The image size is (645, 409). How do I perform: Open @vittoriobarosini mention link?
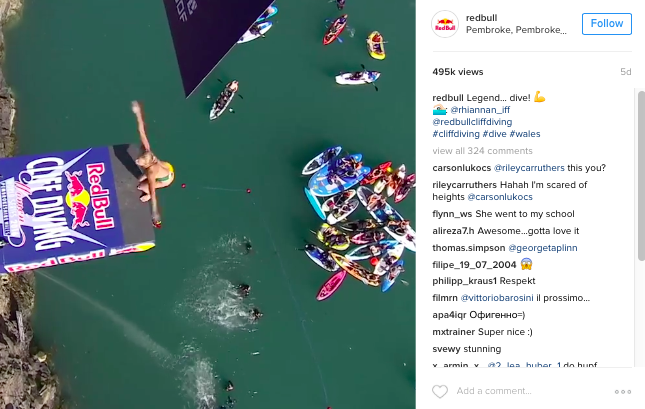497,298
